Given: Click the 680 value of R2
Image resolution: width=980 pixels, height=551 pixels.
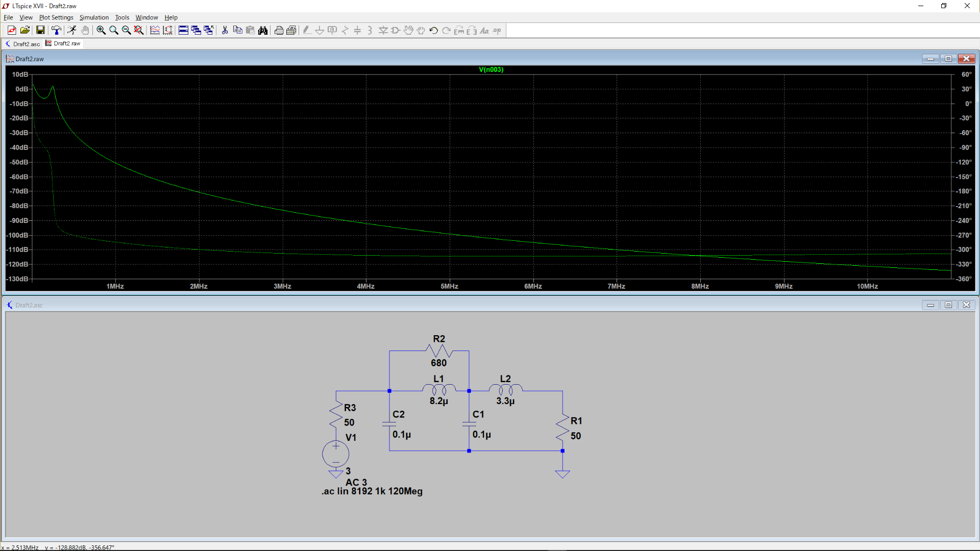Looking at the screenshot, I should pyautogui.click(x=438, y=363).
